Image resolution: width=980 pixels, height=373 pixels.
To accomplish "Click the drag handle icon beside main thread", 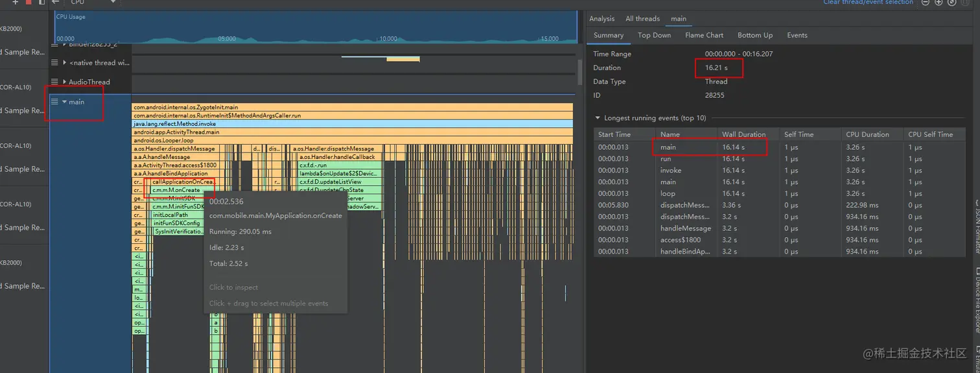I will click(x=55, y=102).
